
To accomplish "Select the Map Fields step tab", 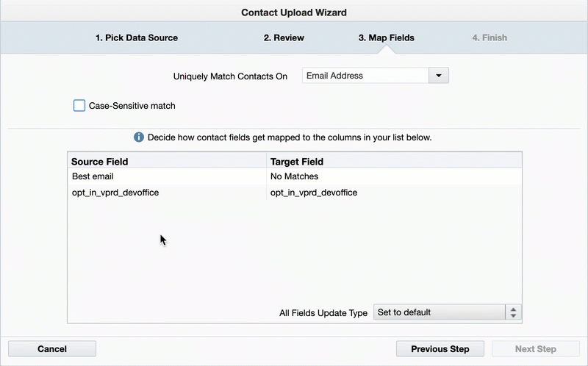I will click(386, 37).
